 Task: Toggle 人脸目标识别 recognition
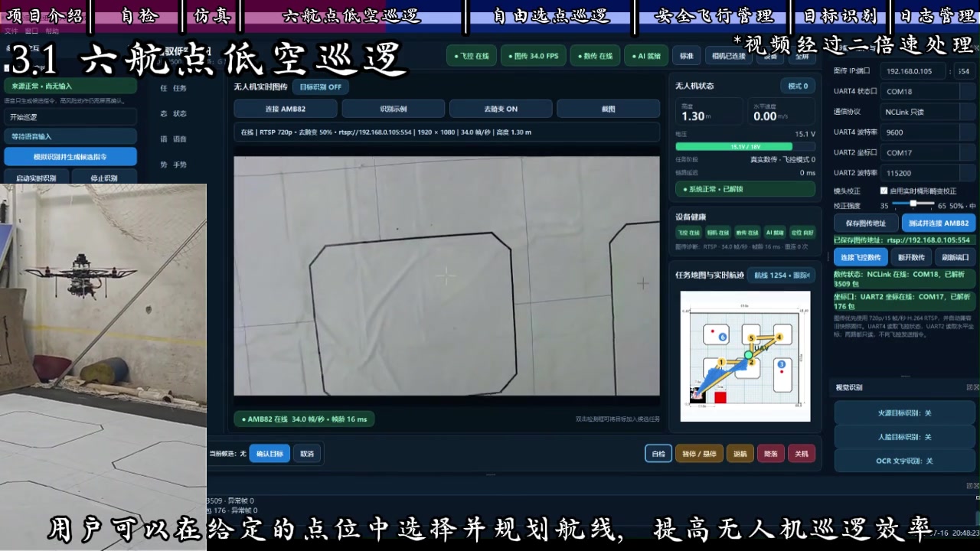(904, 437)
